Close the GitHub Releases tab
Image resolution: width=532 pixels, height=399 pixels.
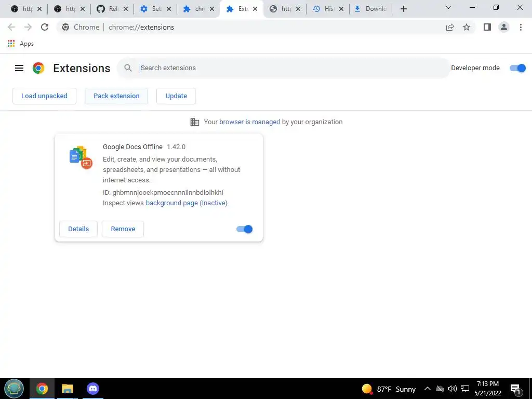tap(126, 9)
